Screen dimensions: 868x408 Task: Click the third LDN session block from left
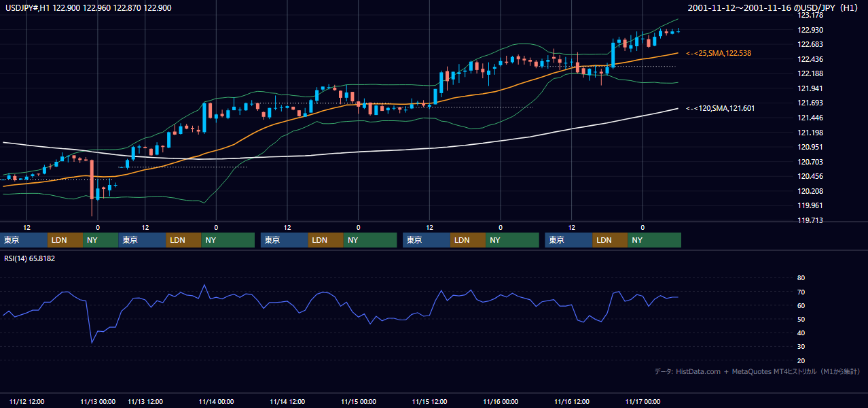326,240
